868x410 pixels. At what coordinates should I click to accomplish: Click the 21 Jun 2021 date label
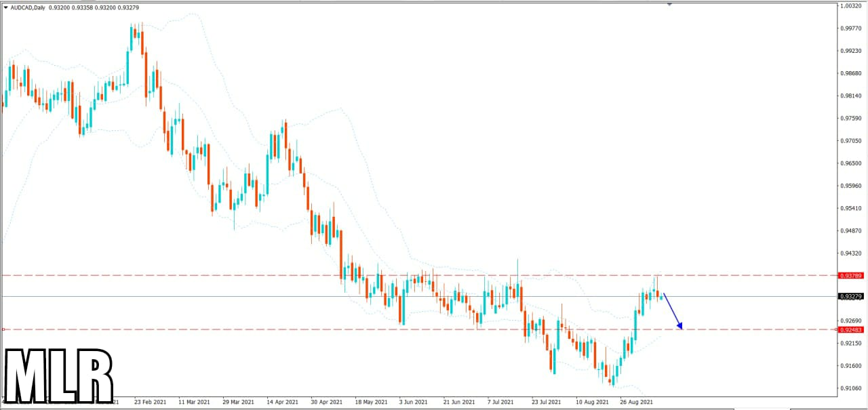click(459, 402)
